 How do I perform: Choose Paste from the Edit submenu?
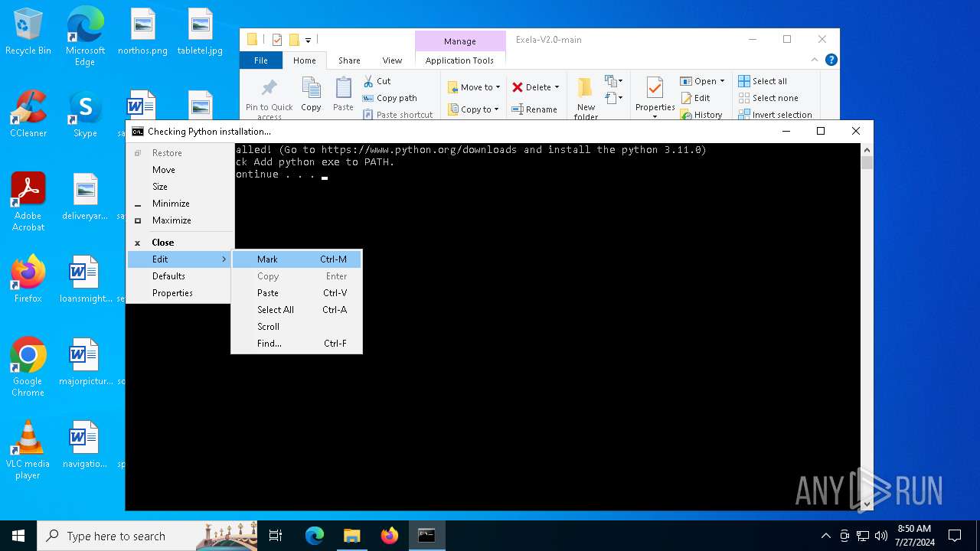point(296,293)
